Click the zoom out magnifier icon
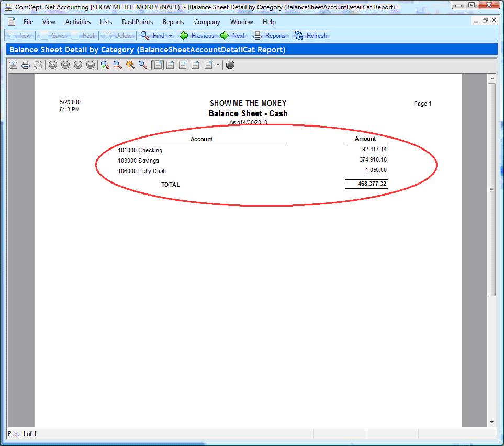Viewport: 504px width, 446px height. [x=117, y=65]
